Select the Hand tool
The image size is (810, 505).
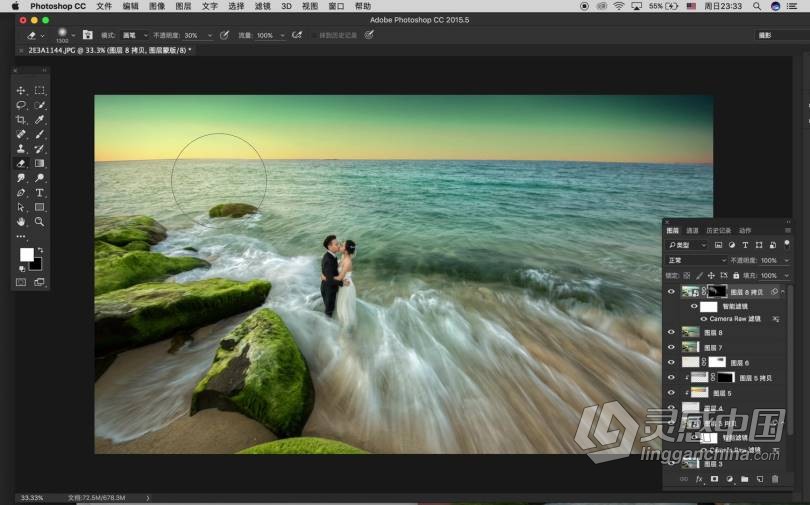[21, 222]
